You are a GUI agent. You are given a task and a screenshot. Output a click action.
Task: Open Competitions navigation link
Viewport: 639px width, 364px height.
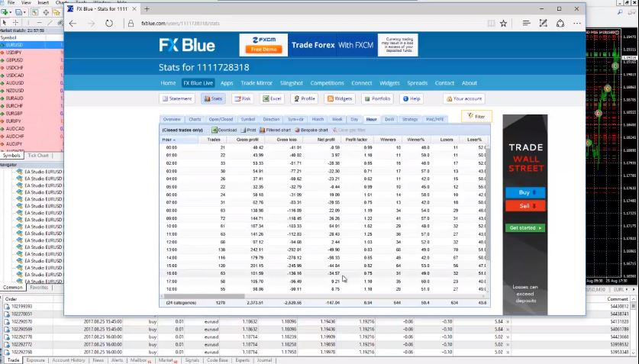coord(328,83)
